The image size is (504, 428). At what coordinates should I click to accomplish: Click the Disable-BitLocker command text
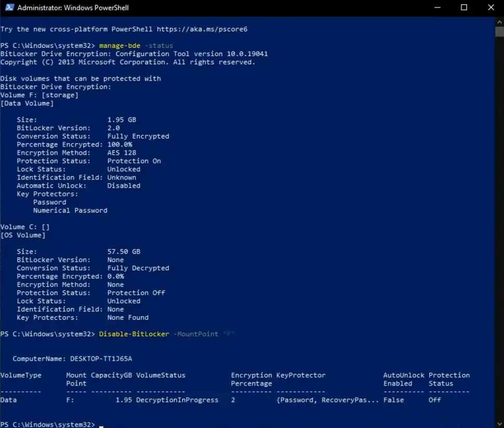click(x=134, y=334)
